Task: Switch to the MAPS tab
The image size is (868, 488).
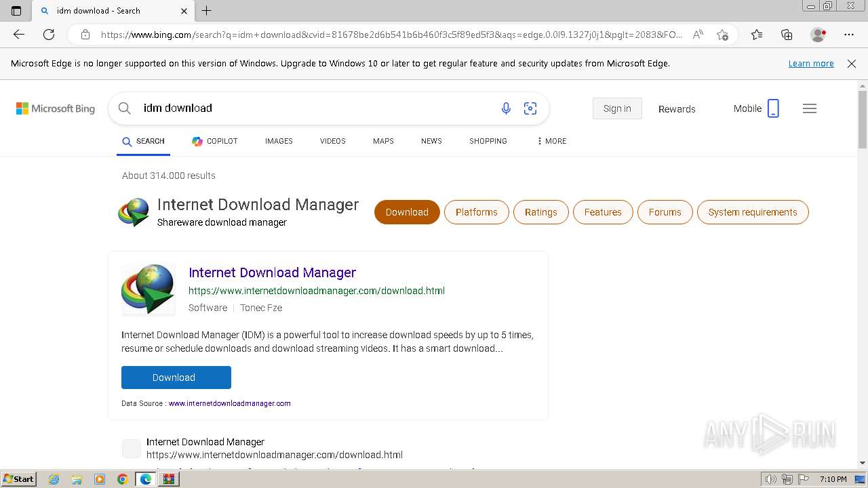Action: point(383,141)
